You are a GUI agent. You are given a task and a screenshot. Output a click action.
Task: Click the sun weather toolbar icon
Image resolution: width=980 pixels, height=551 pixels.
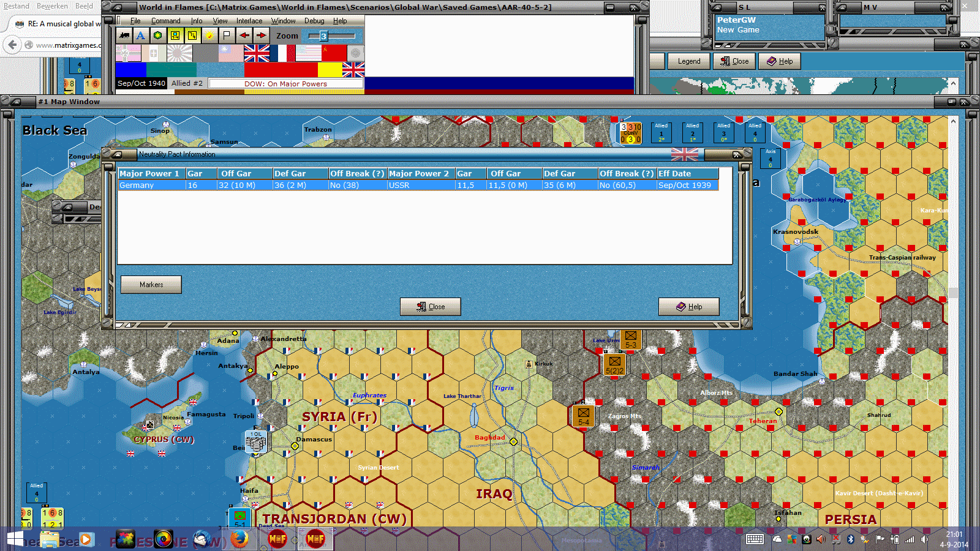tap(209, 36)
